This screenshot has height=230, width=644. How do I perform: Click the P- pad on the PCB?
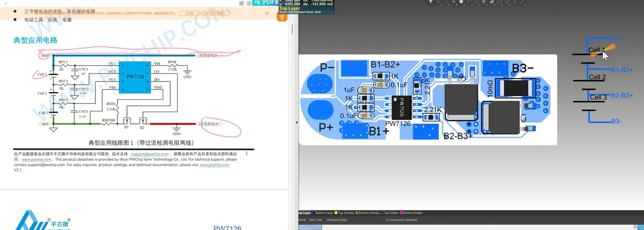click(319, 84)
